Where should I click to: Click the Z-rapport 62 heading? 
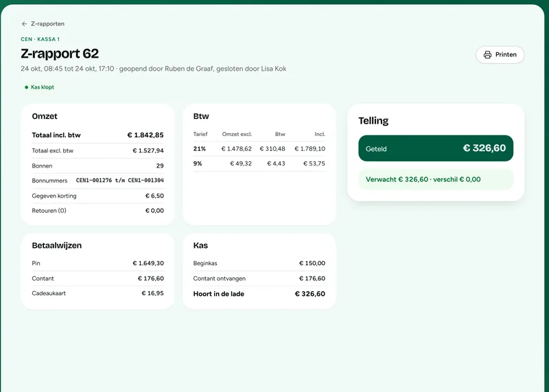click(x=60, y=54)
